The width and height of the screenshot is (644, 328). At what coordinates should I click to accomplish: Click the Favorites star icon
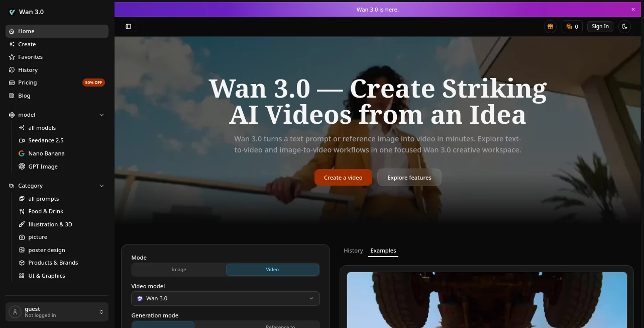[x=12, y=57]
